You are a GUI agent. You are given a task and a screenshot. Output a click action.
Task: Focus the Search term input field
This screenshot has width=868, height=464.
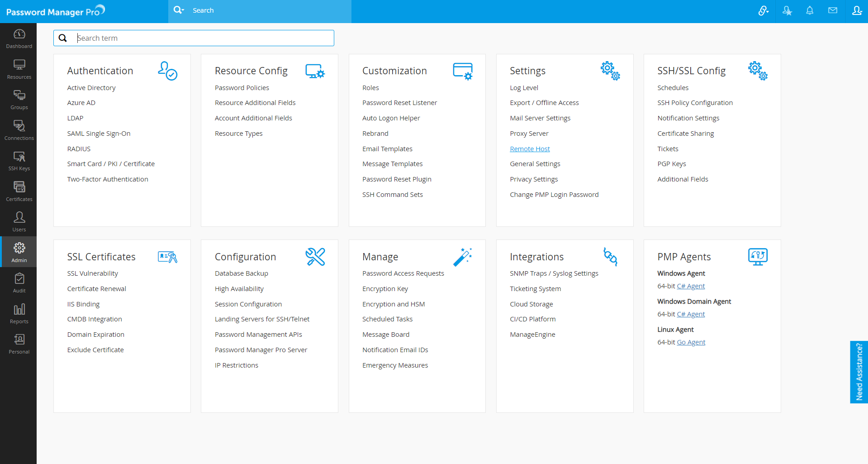pyautogui.click(x=204, y=38)
